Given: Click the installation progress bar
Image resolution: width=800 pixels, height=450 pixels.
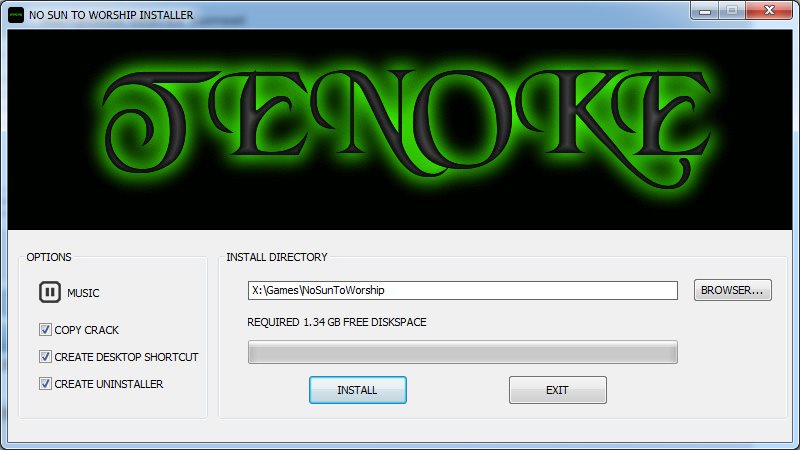Looking at the screenshot, I should pos(463,352).
